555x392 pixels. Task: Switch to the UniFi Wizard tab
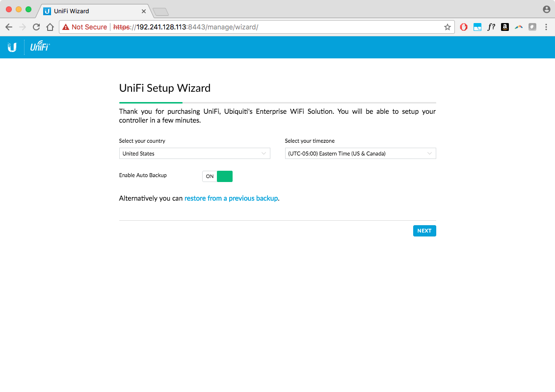[94, 11]
